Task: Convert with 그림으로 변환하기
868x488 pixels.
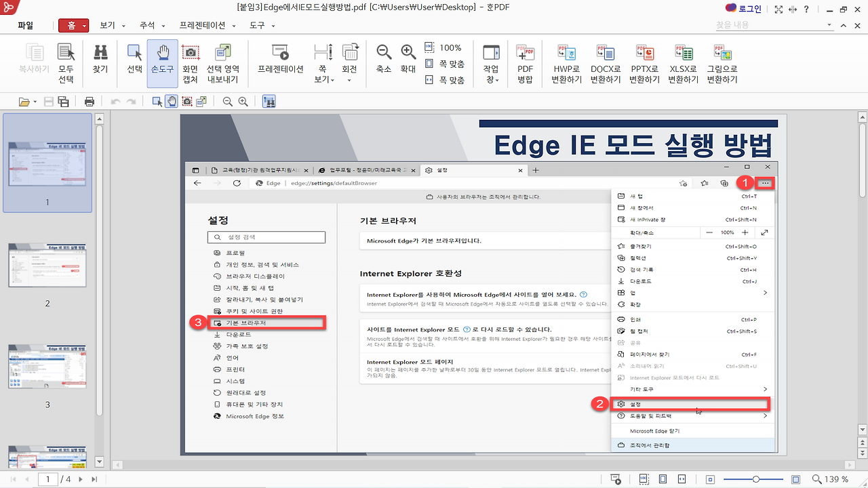Action: click(722, 64)
